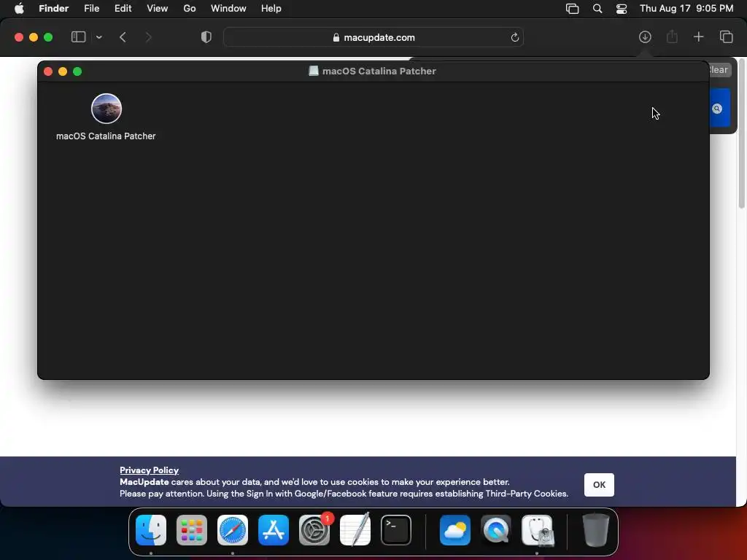Minimize the macOS Catalina Patcher window

[63, 71]
